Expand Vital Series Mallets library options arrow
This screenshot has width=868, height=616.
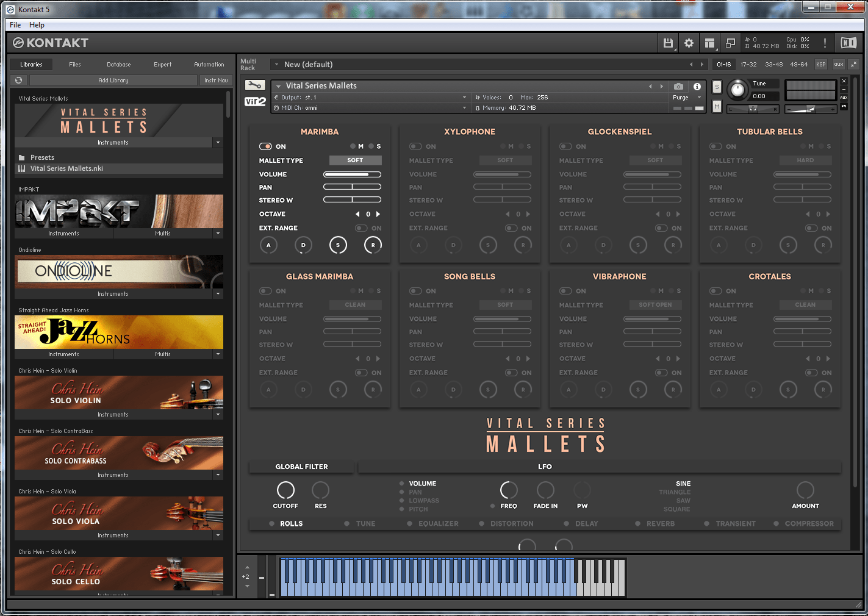[218, 142]
